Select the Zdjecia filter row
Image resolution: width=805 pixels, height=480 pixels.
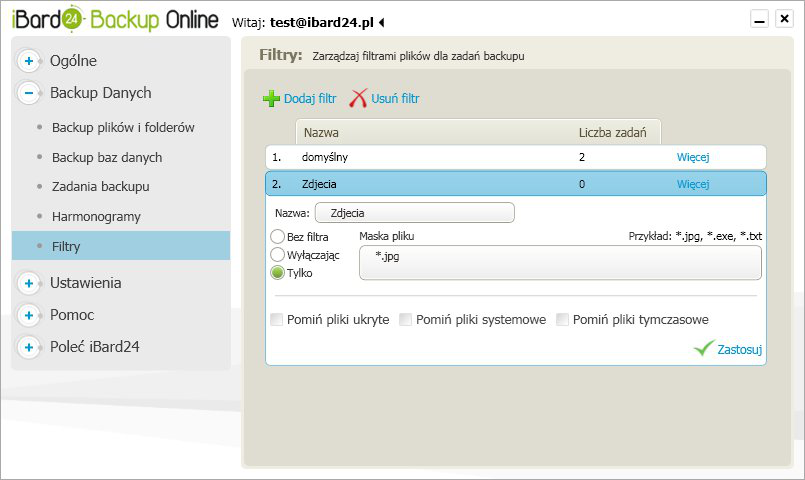coord(515,184)
